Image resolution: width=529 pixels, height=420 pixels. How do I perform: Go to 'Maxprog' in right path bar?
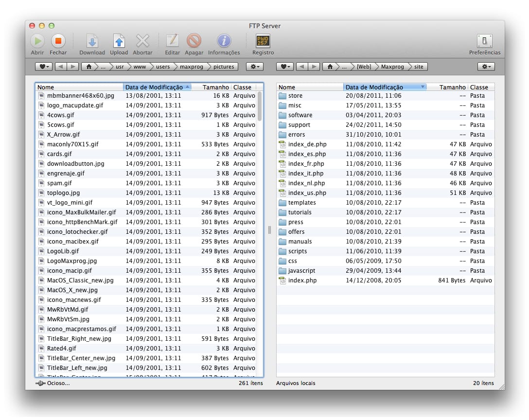pyautogui.click(x=392, y=67)
